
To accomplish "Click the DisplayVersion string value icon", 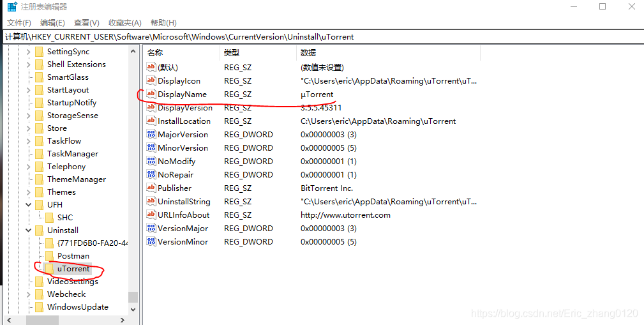I will click(151, 108).
